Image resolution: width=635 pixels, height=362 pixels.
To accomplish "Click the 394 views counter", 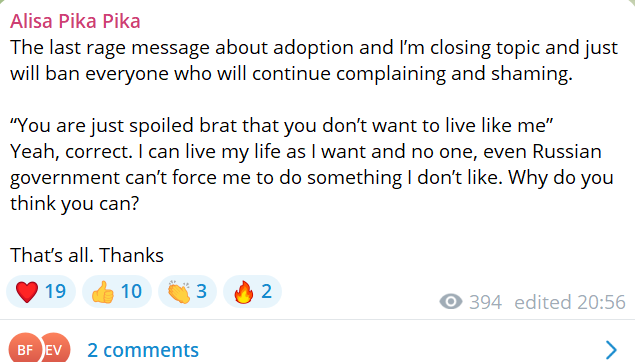I will point(485,302).
